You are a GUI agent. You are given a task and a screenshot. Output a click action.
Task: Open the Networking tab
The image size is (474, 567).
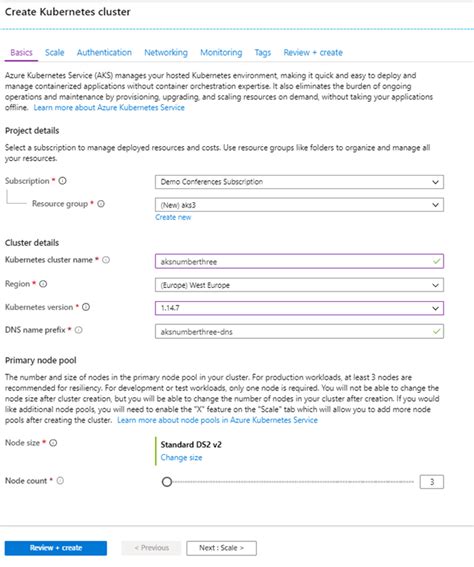point(166,52)
